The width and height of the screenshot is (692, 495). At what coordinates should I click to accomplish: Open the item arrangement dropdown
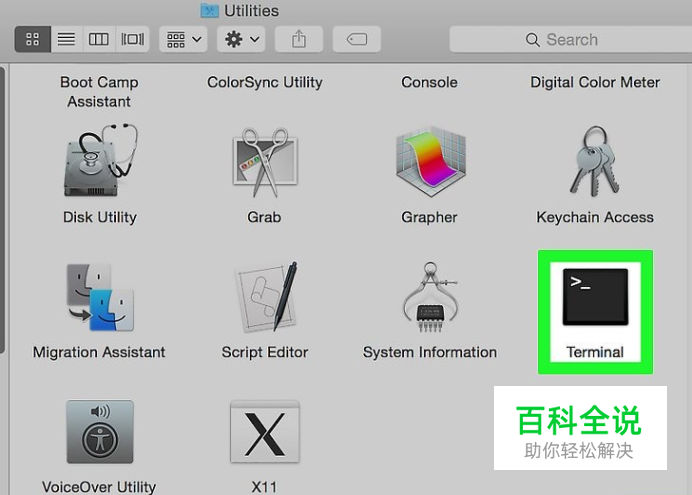point(183,39)
